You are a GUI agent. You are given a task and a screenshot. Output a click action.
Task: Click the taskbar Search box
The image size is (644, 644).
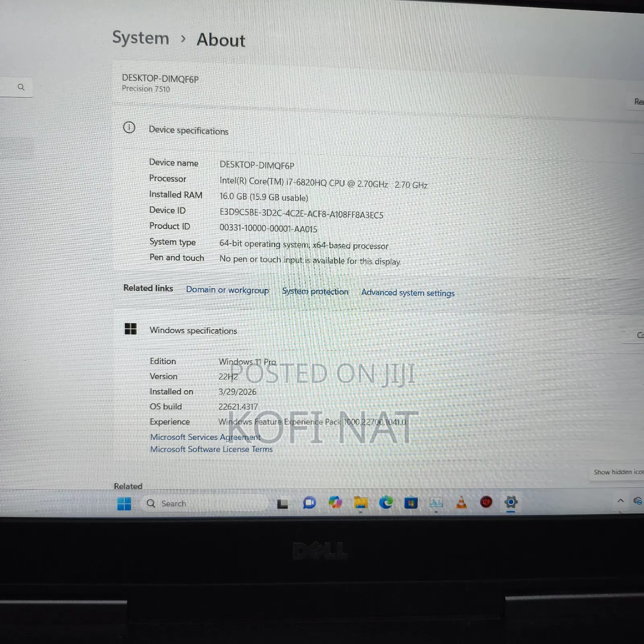(x=204, y=504)
